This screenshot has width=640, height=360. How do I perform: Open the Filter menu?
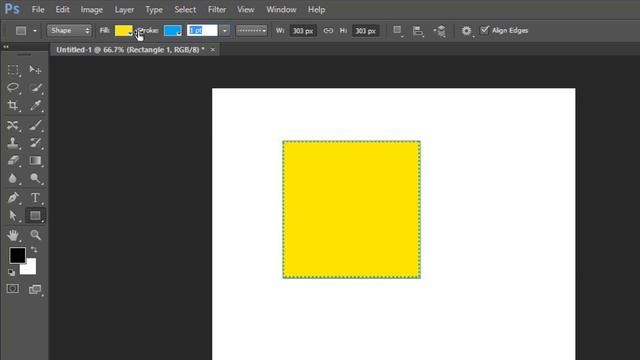click(217, 9)
